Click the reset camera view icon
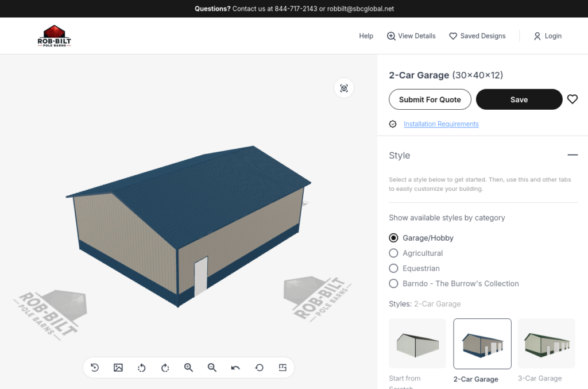Screen dimensions: 588x389 95,368
